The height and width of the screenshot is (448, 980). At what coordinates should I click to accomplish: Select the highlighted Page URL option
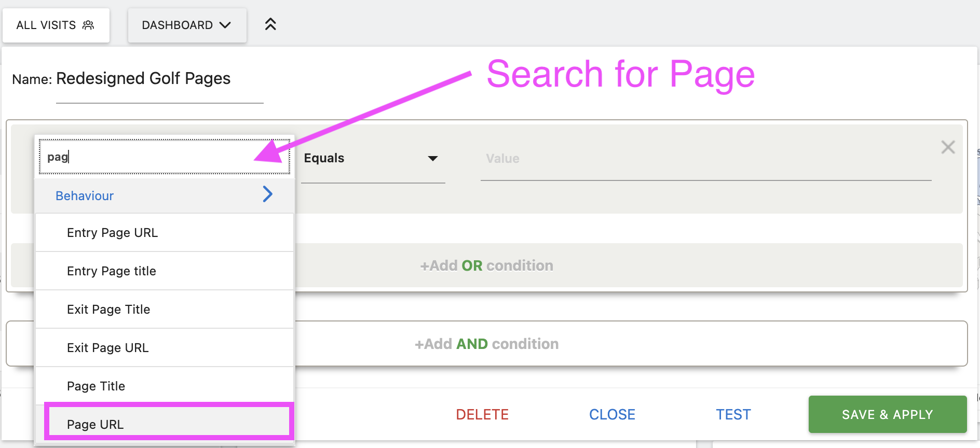pyautogui.click(x=169, y=423)
